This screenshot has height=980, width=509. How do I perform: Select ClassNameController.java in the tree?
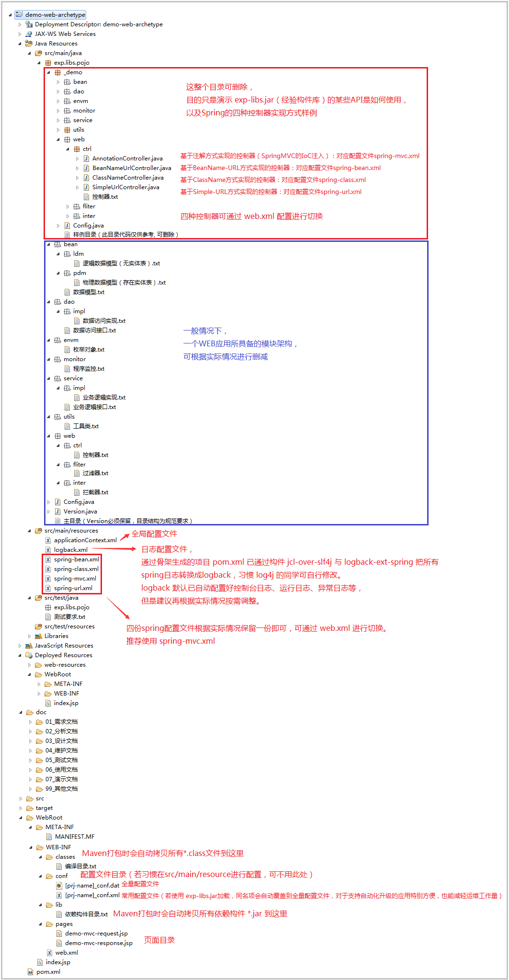point(128,177)
